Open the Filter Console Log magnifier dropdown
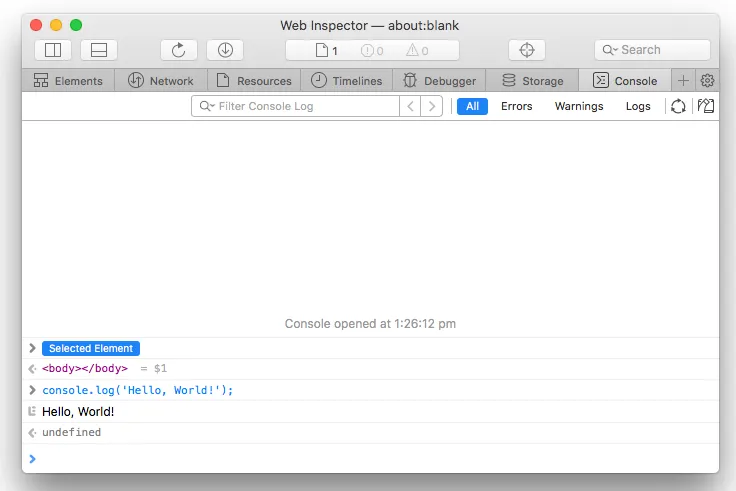 click(207, 106)
